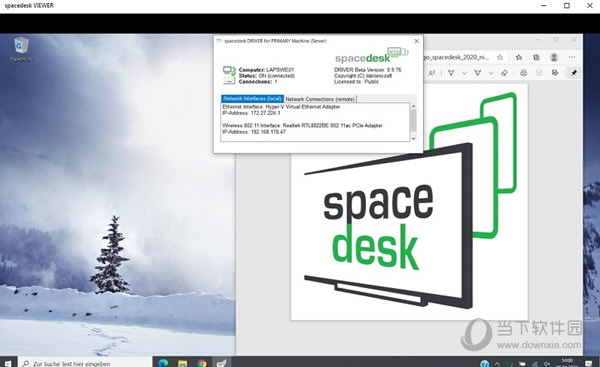The height and width of the screenshot is (367, 600).
Task: Click scroll up arrow in interfaces list
Action: click(x=413, y=106)
